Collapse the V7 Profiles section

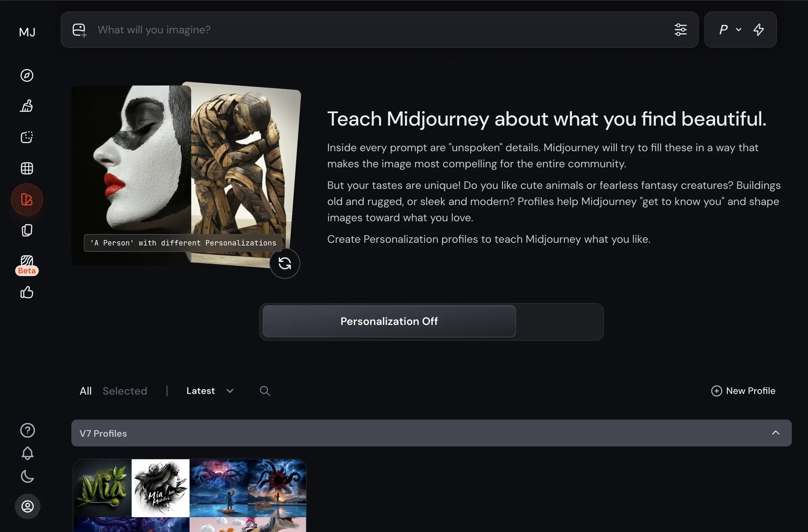[x=776, y=433]
